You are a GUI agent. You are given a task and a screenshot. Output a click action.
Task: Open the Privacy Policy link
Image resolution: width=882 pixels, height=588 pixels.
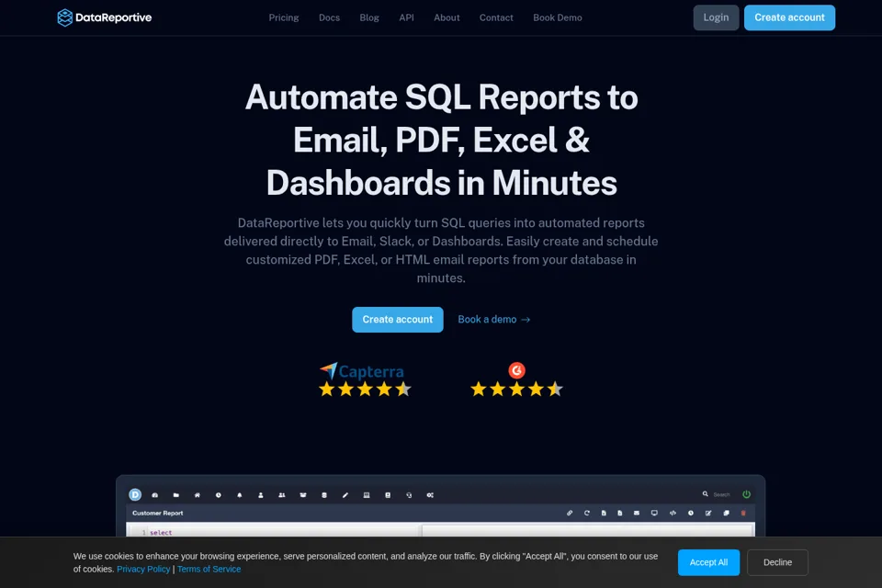point(143,569)
